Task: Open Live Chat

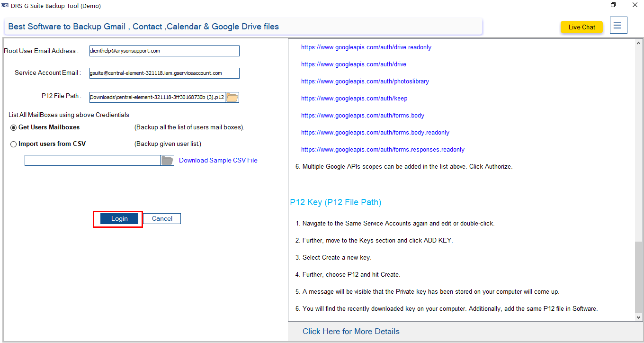Action: point(581,27)
